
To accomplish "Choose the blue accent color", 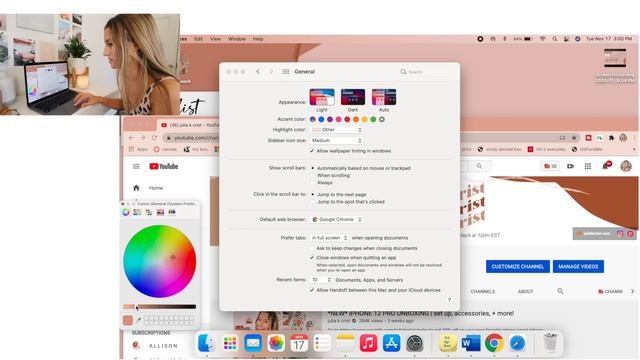I will pos(321,119).
